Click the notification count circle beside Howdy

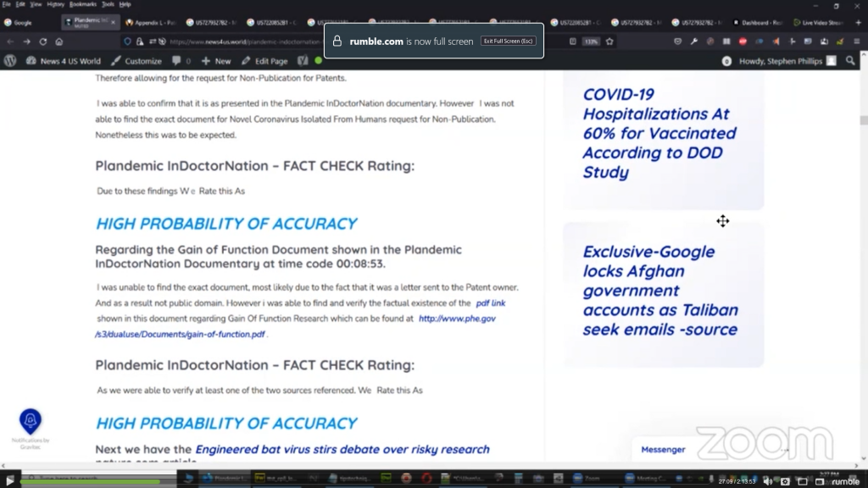pyautogui.click(x=726, y=61)
